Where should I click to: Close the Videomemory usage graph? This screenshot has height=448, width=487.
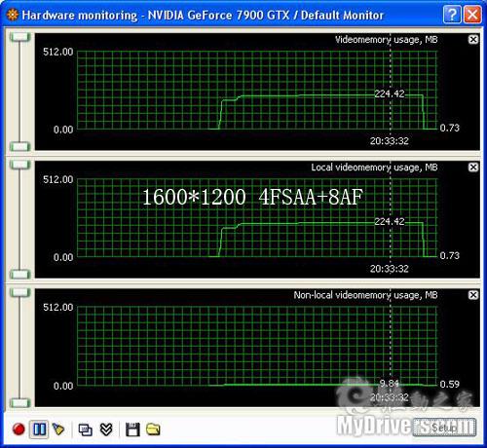[x=473, y=40]
